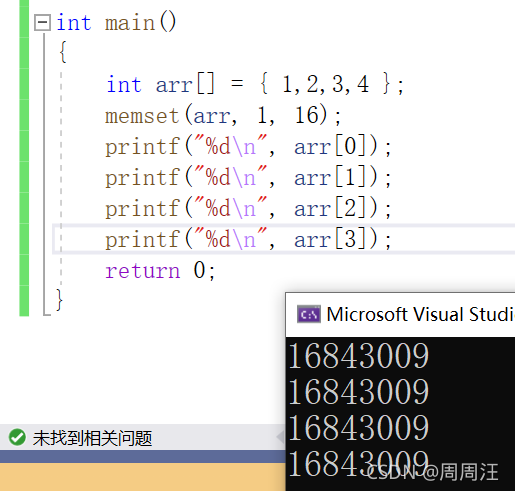
Task: Click the first 16843009 console output line
Action: [359, 356]
